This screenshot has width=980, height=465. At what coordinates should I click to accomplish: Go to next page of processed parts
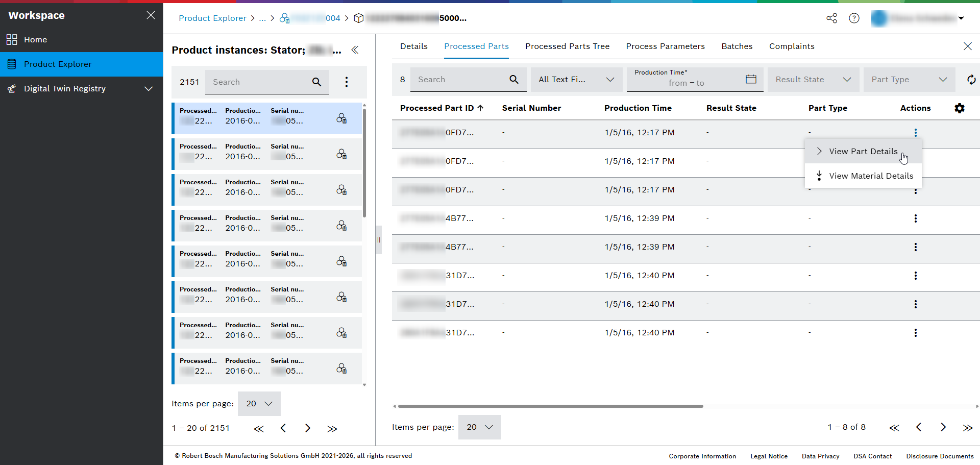click(x=943, y=427)
